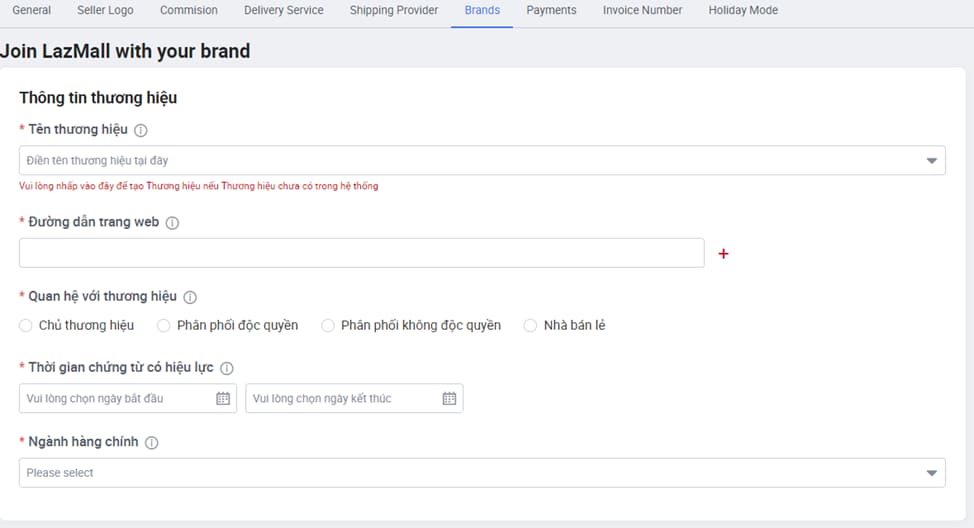Go to the Holiday Mode tab
Image resolution: width=974 pixels, height=528 pixels.
[742, 10]
